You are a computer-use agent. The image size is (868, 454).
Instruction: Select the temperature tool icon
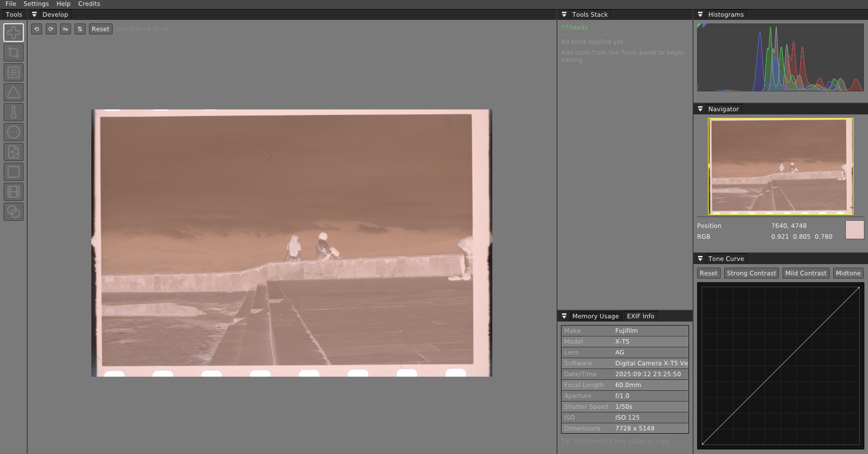pos(14,112)
